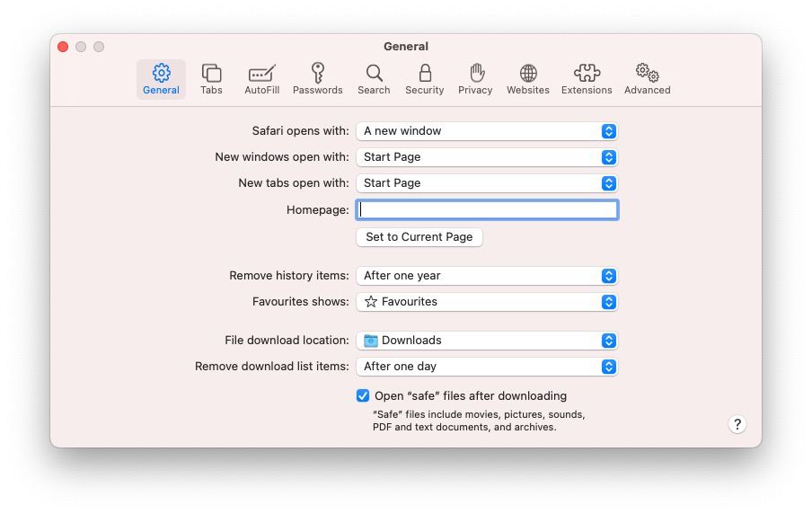
Task: Expand the Safari opens with dropdown
Action: tap(487, 131)
